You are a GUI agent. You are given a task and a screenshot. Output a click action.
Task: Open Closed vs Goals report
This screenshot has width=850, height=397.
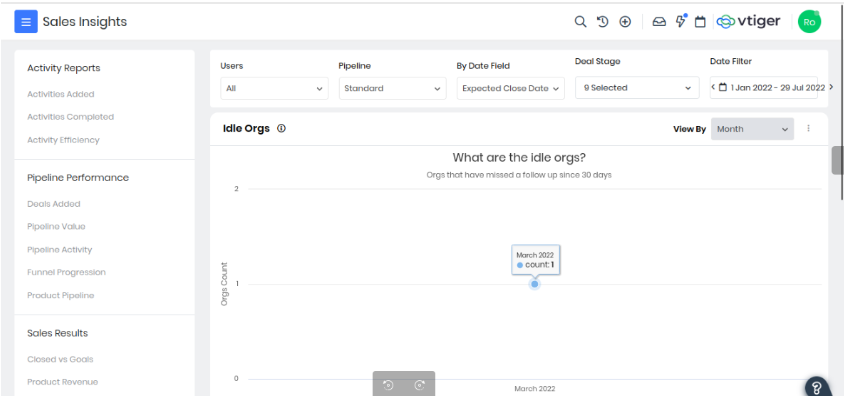tap(60, 359)
